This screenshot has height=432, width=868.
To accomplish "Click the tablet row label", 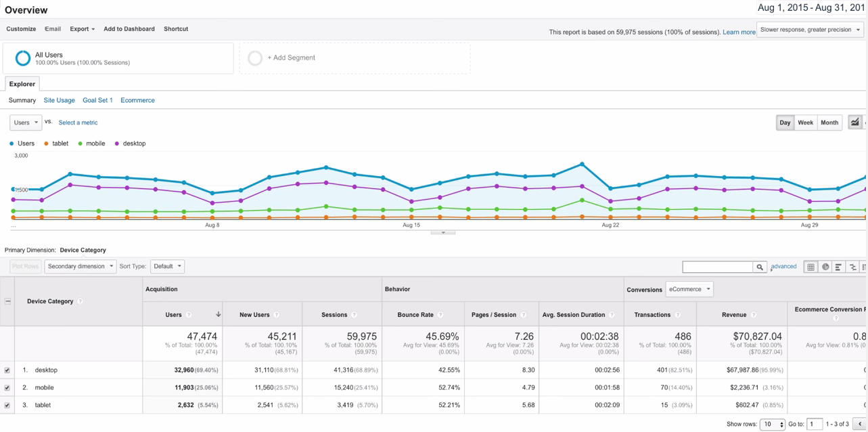I will [x=43, y=406].
